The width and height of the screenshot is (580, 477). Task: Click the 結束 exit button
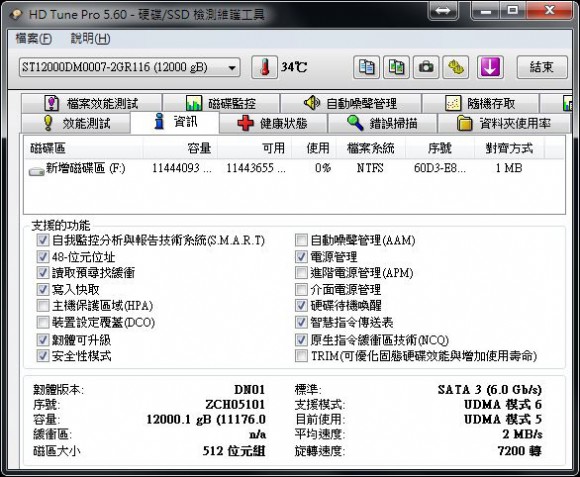click(542, 67)
